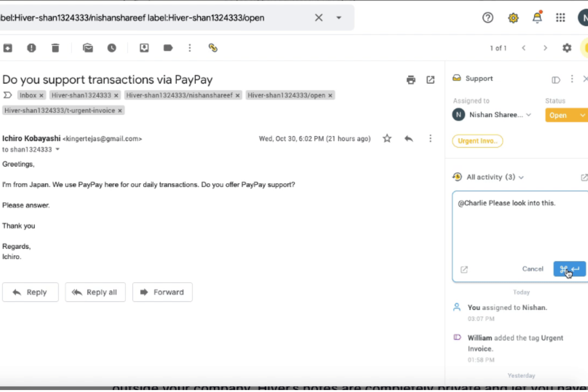Open the Google apps grid

pyautogui.click(x=560, y=17)
